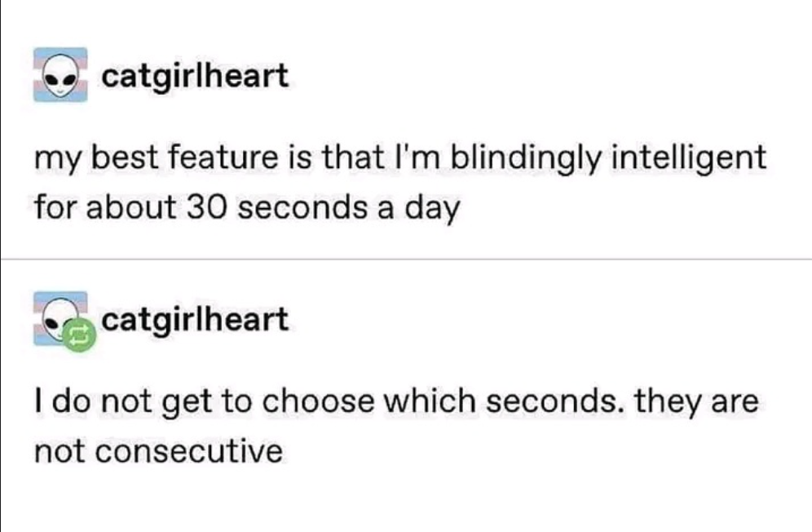Click the text "for about 30 seconds a day"
Image resolution: width=812 pixels, height=532 pixels.
pos(247,207)
